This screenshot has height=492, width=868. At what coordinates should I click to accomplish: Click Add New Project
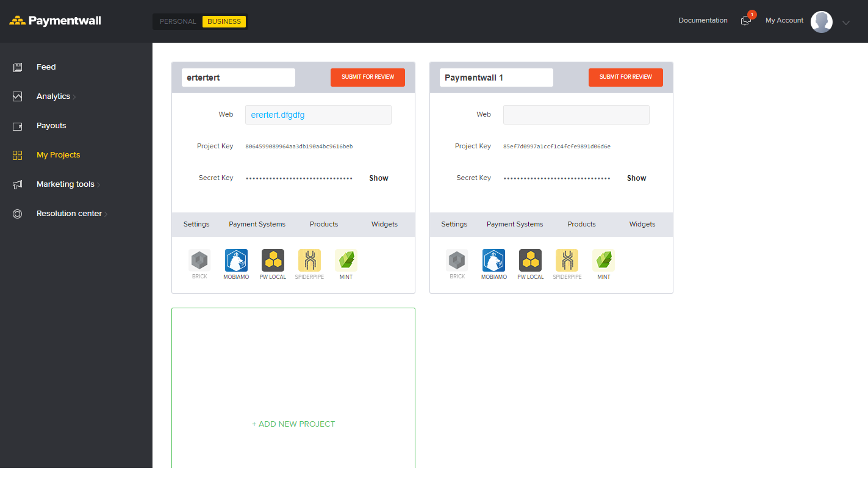point(293,424)
